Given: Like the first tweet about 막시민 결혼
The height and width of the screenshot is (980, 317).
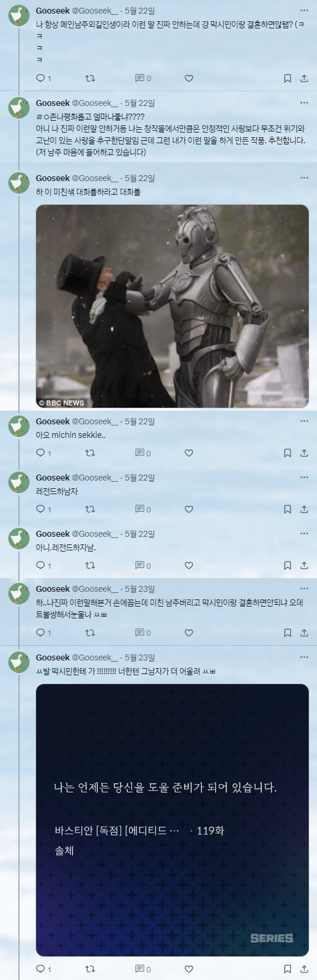Looking at the screenshot, I should (x=189, y=78).
